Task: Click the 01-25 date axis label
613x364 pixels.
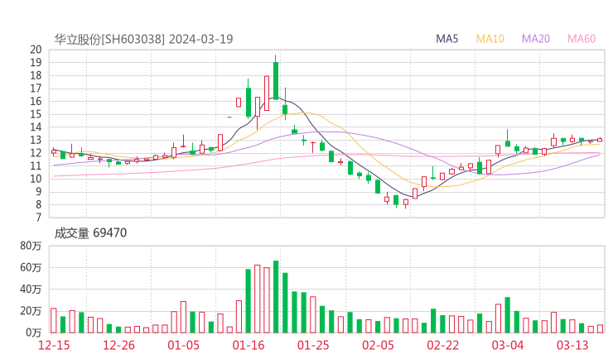Action: [x=313, y=345]
